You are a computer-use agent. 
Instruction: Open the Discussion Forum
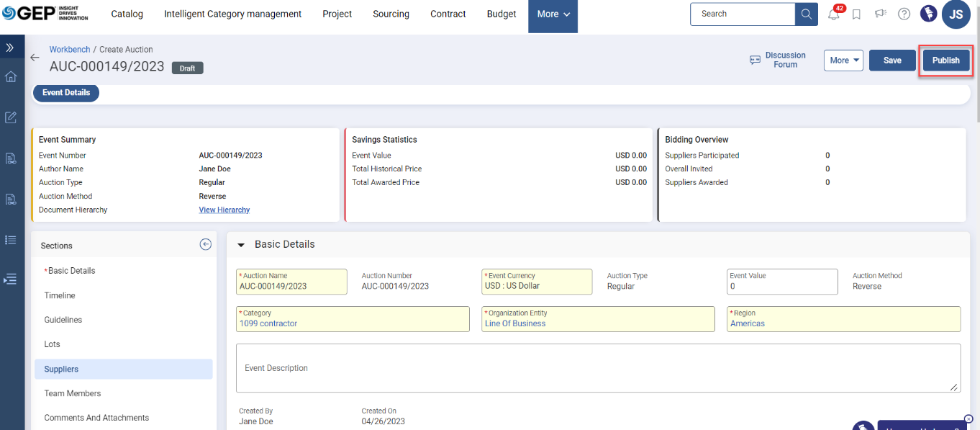pos(777,60)
